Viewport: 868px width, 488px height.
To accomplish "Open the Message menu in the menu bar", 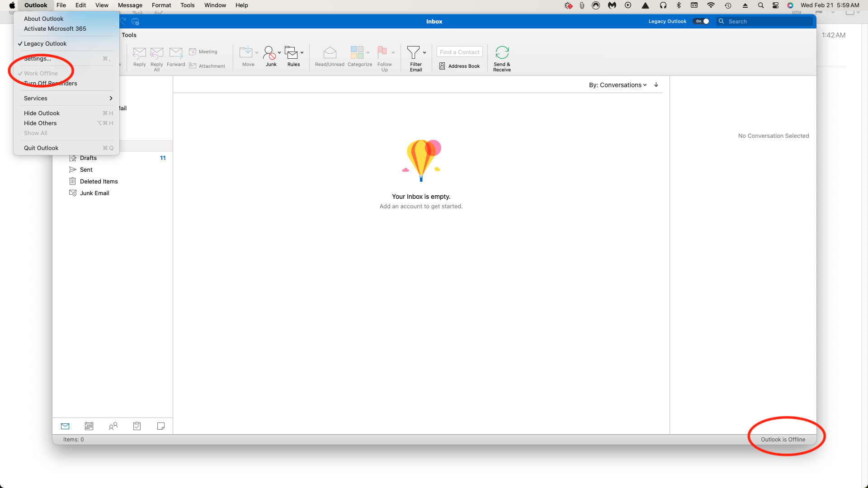I will point(130,5).
